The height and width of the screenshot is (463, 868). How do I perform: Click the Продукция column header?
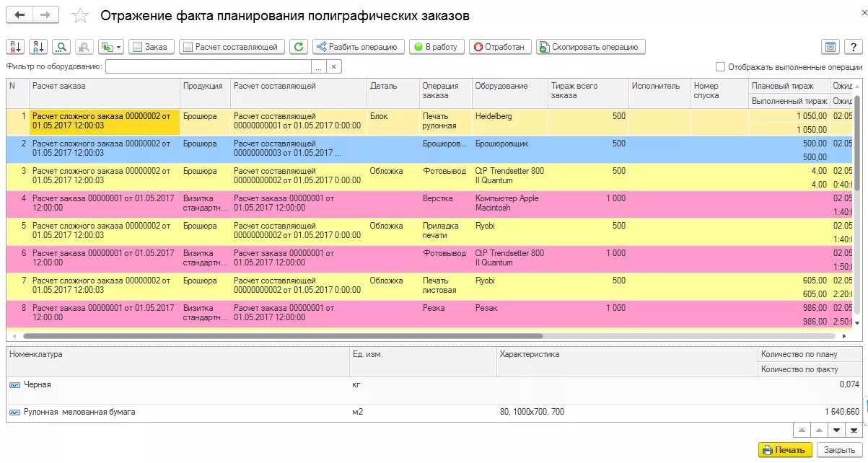click(x=205, y=93)
